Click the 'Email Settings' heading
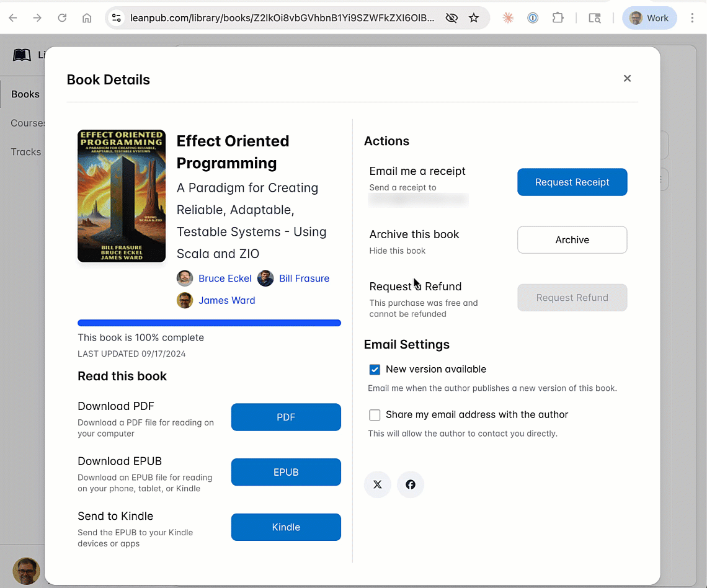The height and width of the screenshot is (588, 707). pos(407,344)
